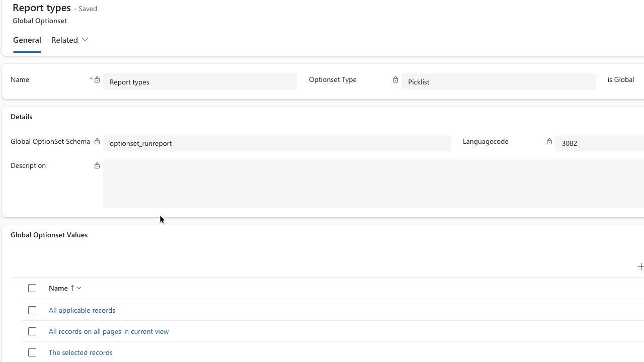
Task: Click the plus icon in Optionset Values
Action: point(640,266)
